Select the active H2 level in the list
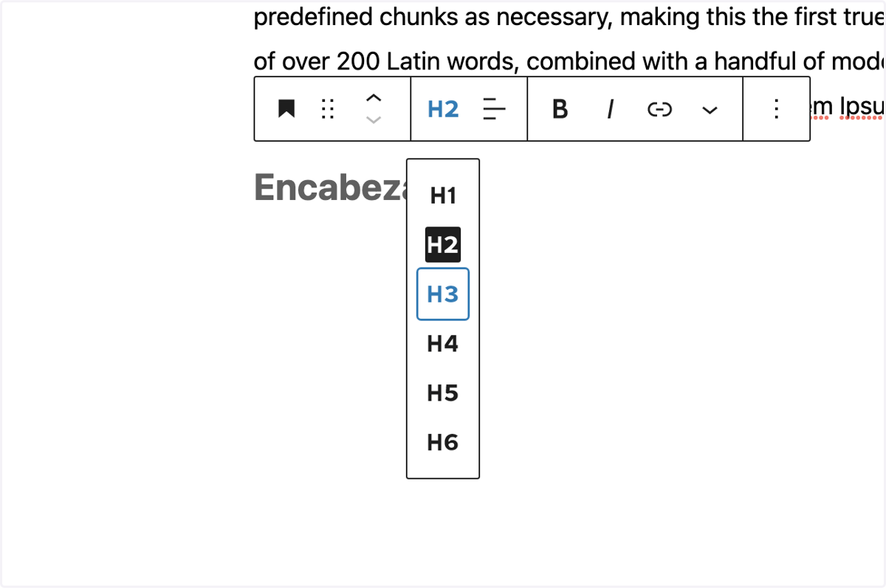Image resolution: width=886 pixels, height=588 pixels. [x=443, y=244]
